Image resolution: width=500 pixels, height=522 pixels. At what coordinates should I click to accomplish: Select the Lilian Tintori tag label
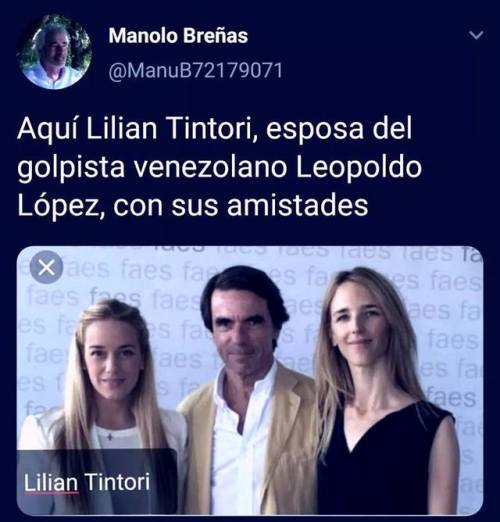point(97,482)
